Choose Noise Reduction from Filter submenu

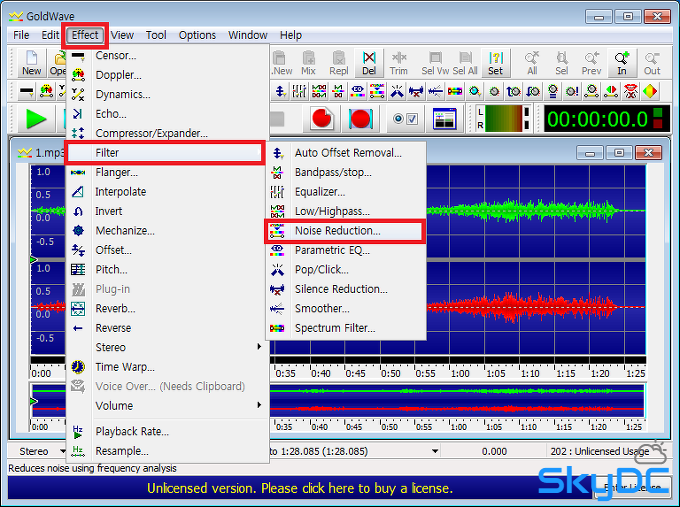(x=345, y=231)
